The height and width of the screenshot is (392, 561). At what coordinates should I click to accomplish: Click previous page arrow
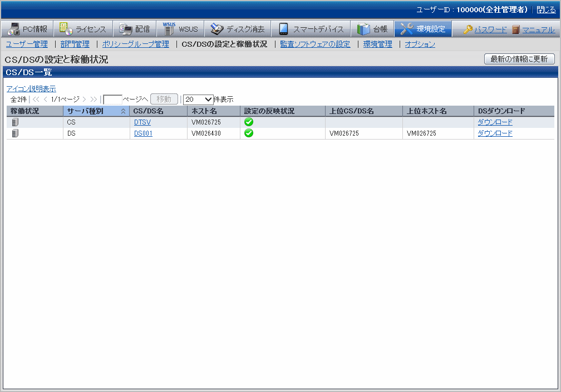(x=46, y=100)
